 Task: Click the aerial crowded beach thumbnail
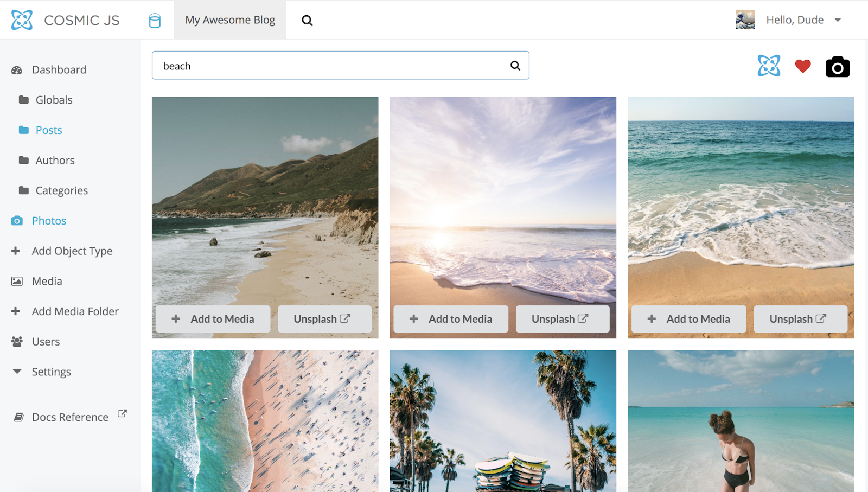(x=265, y=421)
